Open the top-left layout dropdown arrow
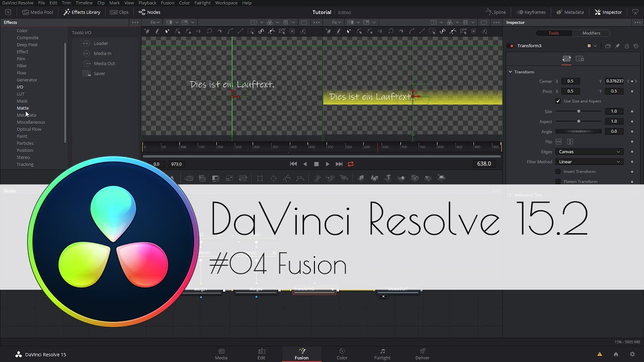644x362 pixels. coord(8,12)
